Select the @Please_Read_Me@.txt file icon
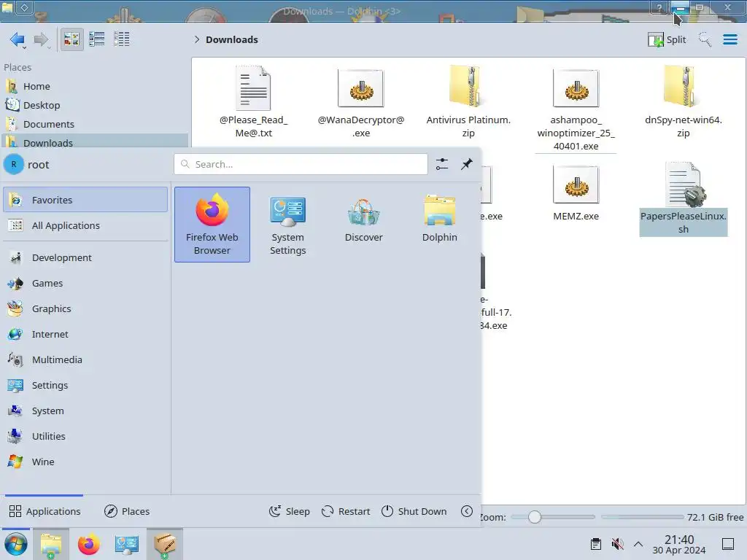This screenshot has width=747, height=560. tap(253, 88)
